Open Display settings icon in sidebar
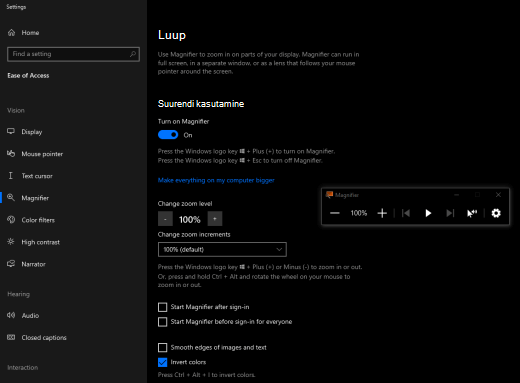This screenshot has width=520, height=383. point(11,131)
